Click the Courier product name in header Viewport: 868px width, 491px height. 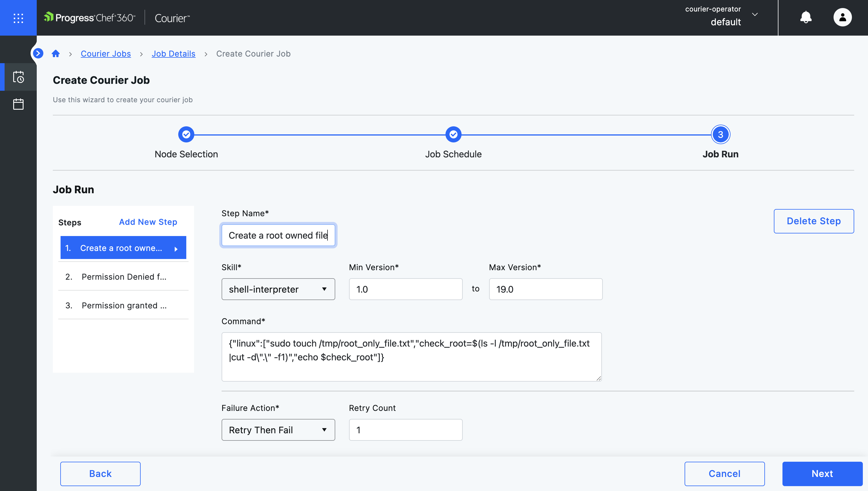click(172, 18)
